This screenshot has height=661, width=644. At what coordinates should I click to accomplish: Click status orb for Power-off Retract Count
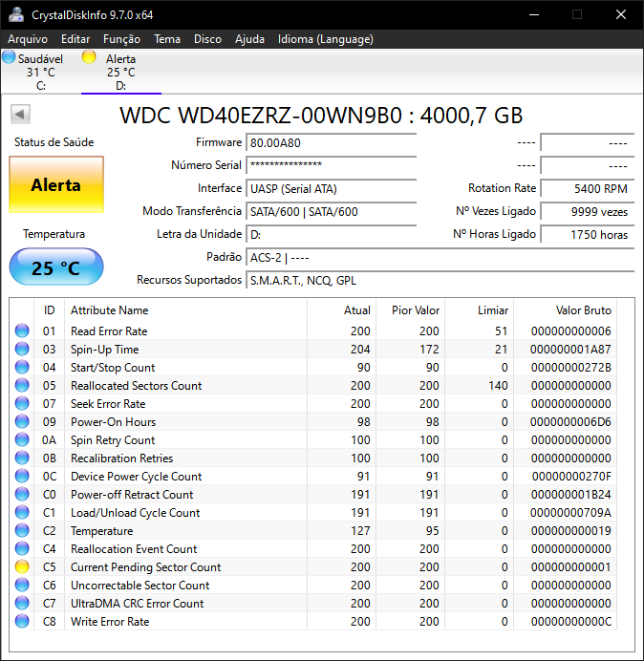pos(22,494)
